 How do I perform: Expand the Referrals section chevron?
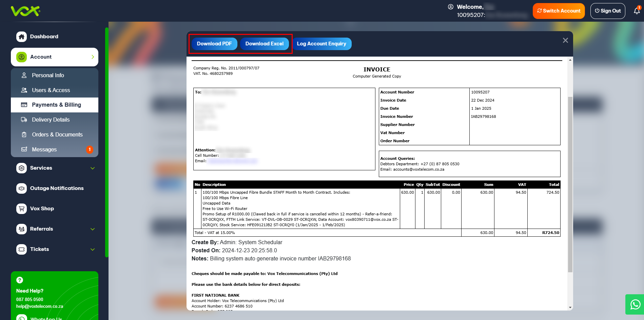coord(93,229)
